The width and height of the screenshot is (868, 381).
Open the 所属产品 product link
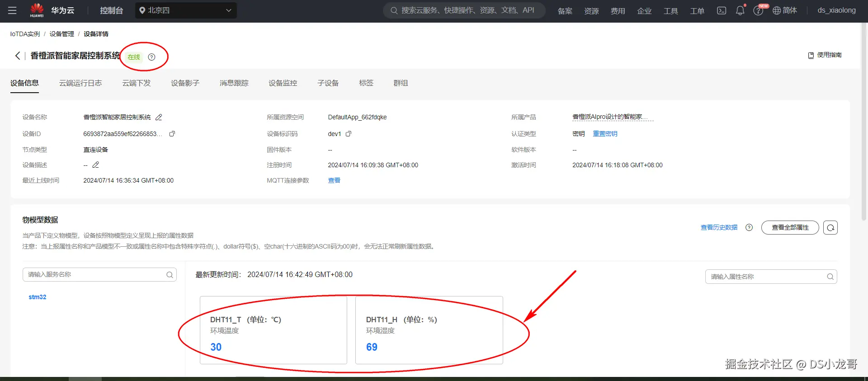click(x=613, y=117)
